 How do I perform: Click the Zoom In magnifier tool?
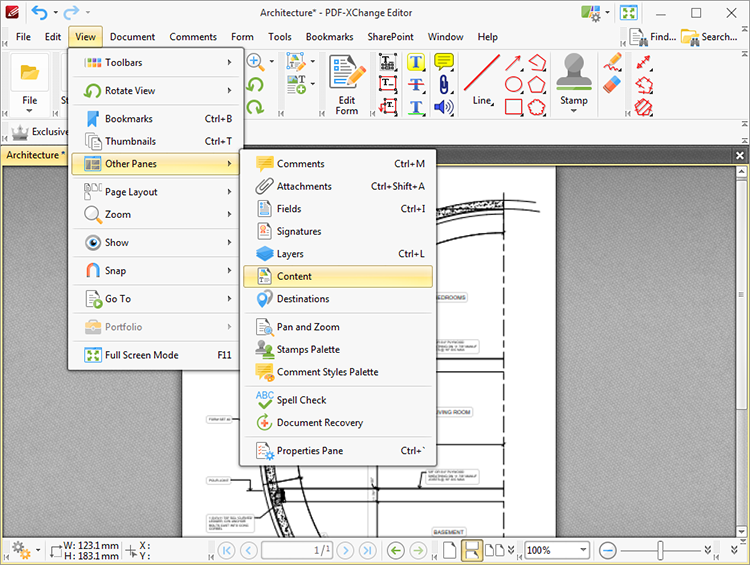pos(256,62)
